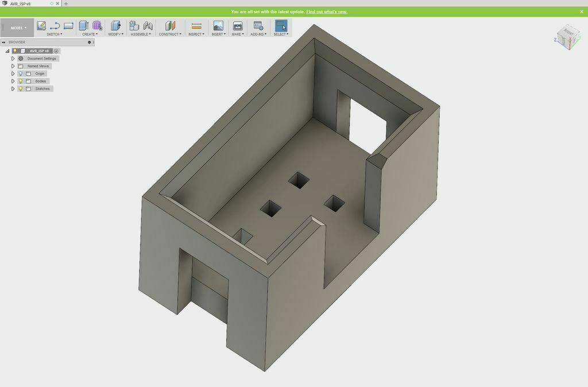Choose the Construct plane icon
The width and height of the screenshot is (588, 387).
170,25
